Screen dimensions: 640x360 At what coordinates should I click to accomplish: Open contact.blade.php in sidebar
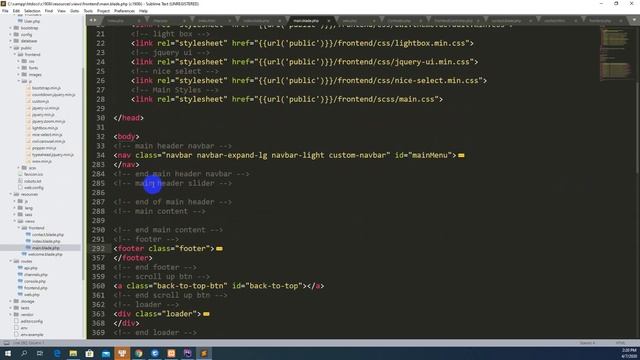48,235
